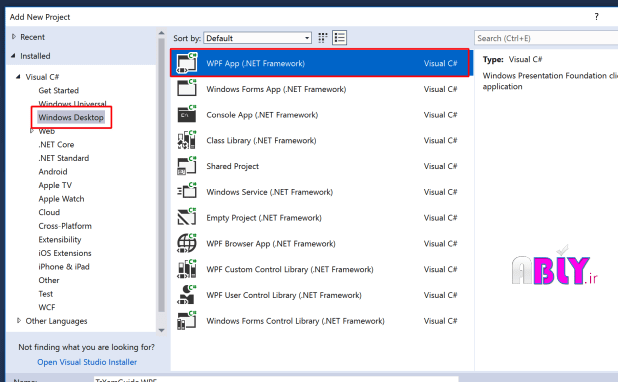Click the Shared Project template icon
The height and width of the screenshot is (382, 618).
click(187, 166)
